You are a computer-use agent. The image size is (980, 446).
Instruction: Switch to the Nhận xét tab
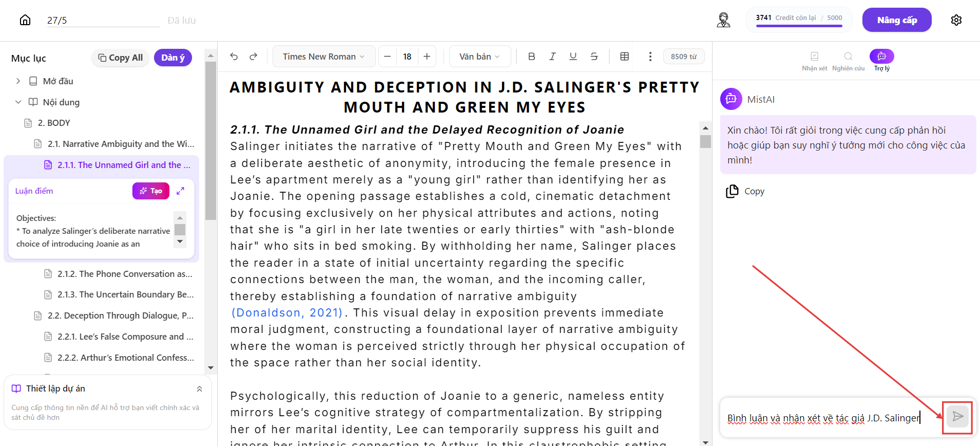point(815,61)
